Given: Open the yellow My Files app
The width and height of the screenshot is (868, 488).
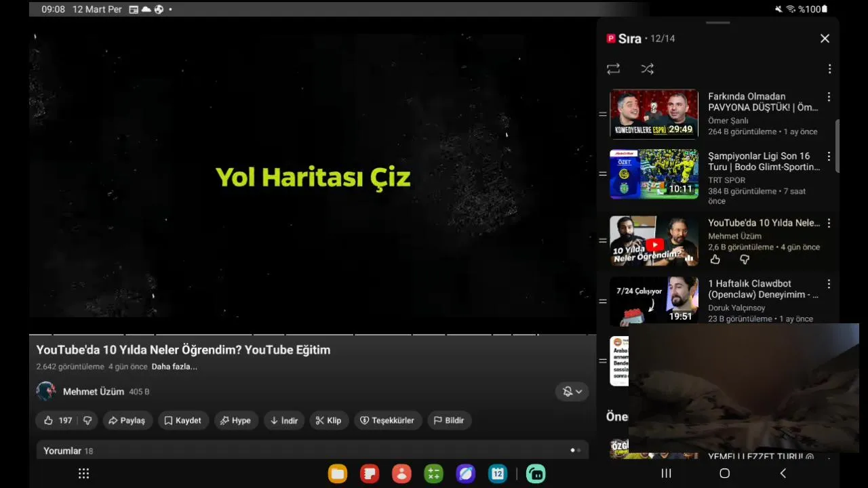Looking at the screenshot, I should (x=338, y=474).
